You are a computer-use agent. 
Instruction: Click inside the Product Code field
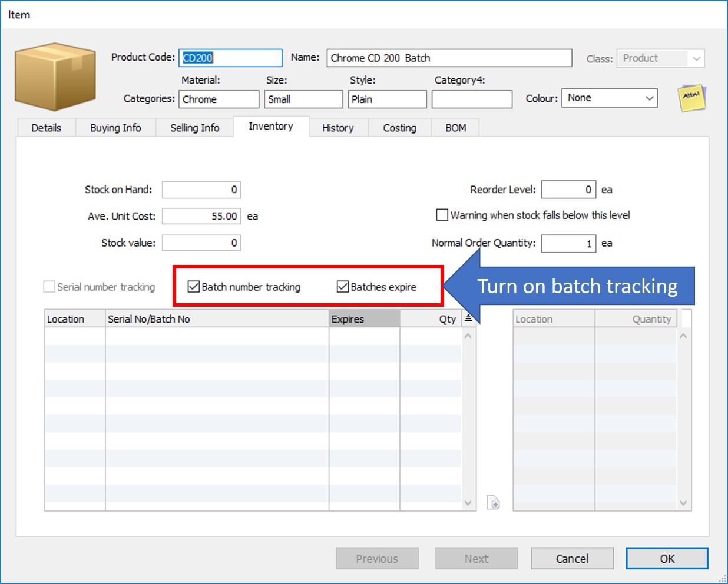(230, 58)
